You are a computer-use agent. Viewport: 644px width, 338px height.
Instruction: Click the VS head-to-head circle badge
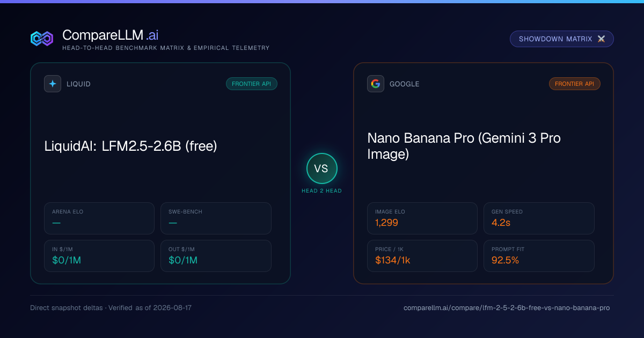pyautogui.click(x=321, y=168)
